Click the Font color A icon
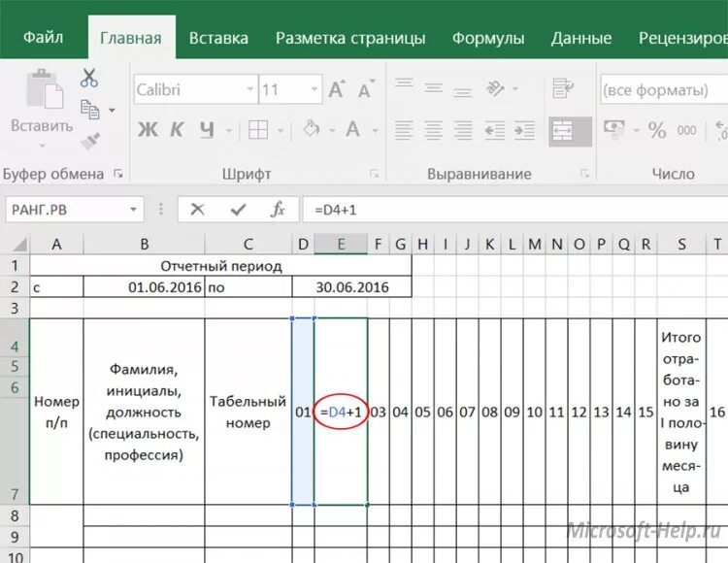 click(353, 129)
